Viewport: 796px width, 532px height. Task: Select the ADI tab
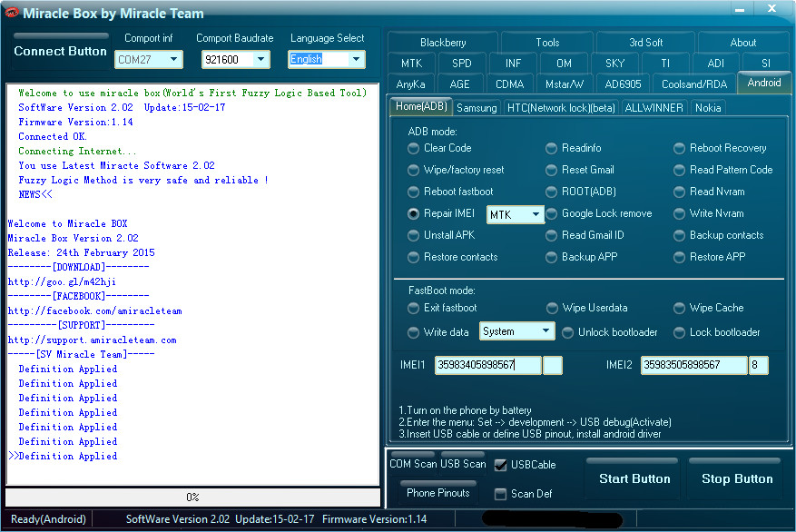[x=715, y=64]
